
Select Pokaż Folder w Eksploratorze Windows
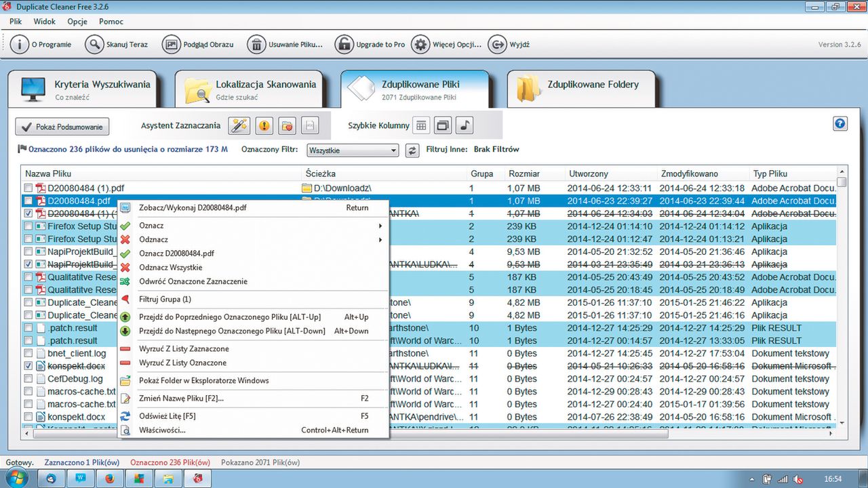[203, 381]
